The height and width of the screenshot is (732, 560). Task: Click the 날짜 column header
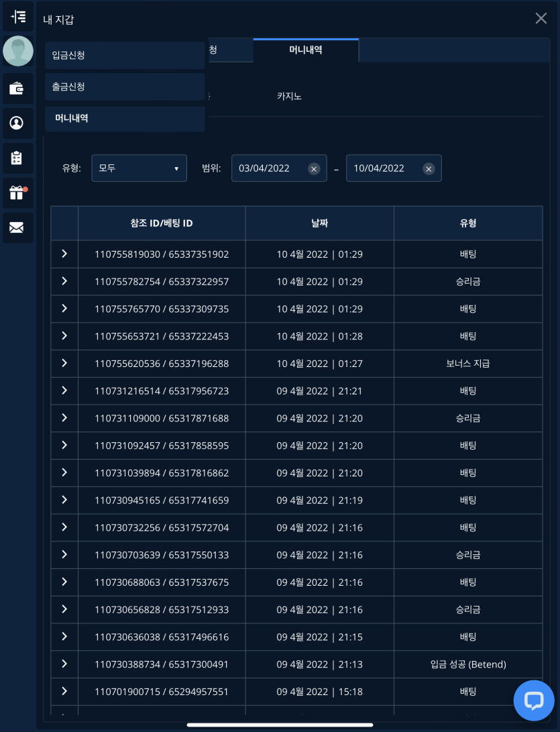tap(320, 223)
